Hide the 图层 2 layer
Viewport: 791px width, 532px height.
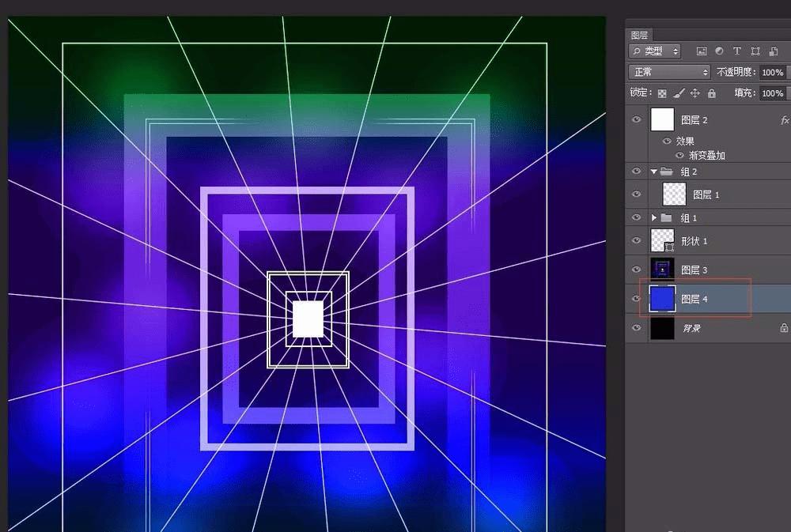[x=636, y=119]
